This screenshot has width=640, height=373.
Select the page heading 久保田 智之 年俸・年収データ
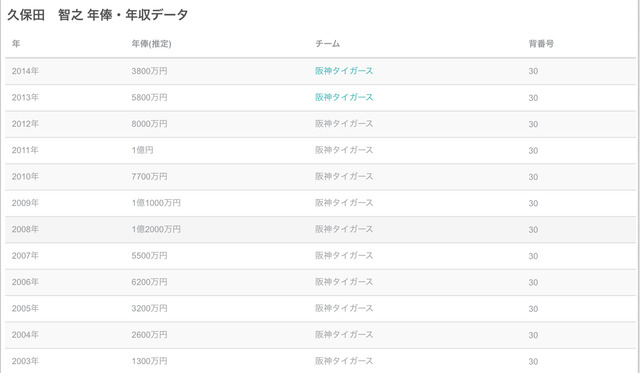pyautogui.click(x=98, y=15)
